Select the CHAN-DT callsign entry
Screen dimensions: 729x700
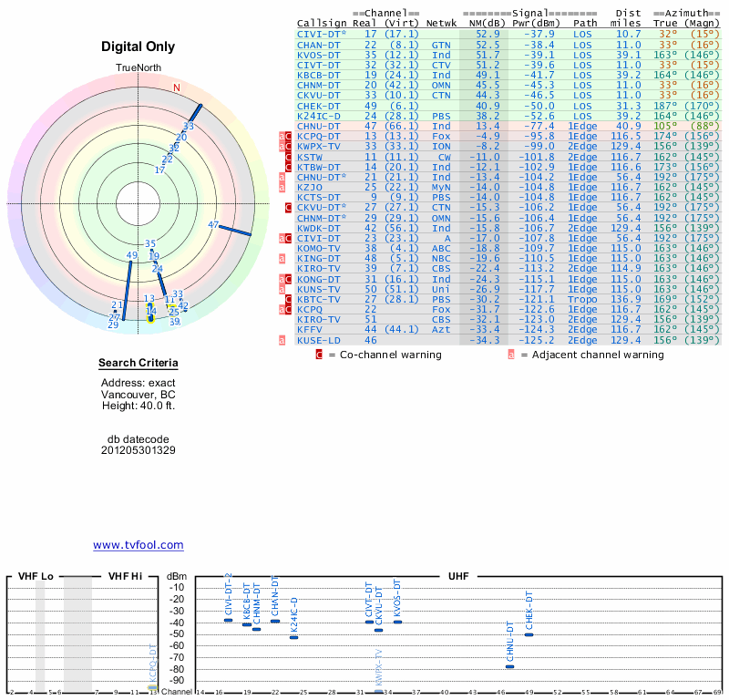[x=319, y=45]
